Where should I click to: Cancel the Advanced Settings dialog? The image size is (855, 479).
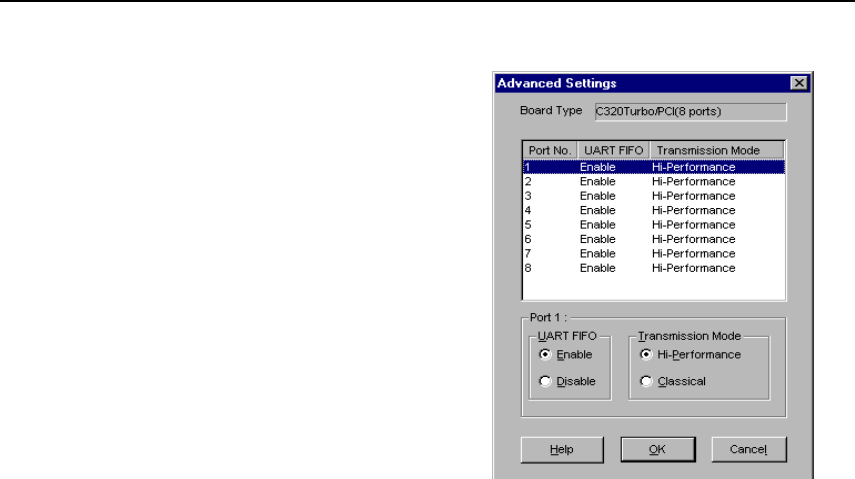click(749, 449)
